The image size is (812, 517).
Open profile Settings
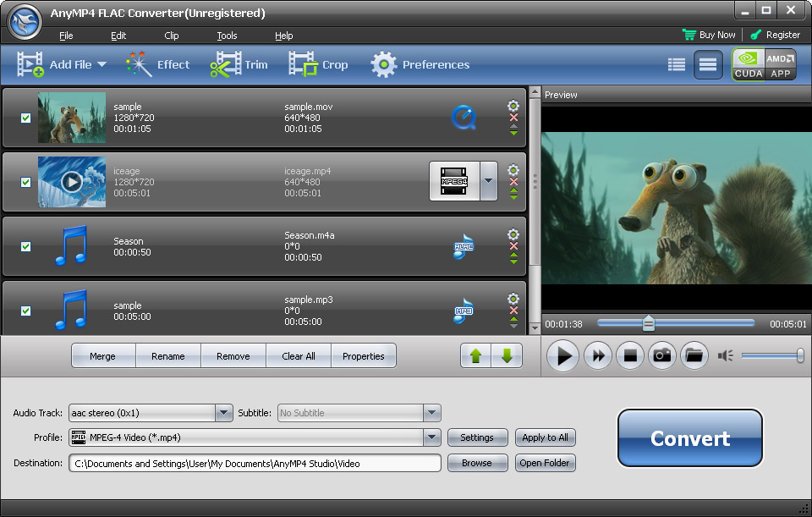[x=477, y=437]
